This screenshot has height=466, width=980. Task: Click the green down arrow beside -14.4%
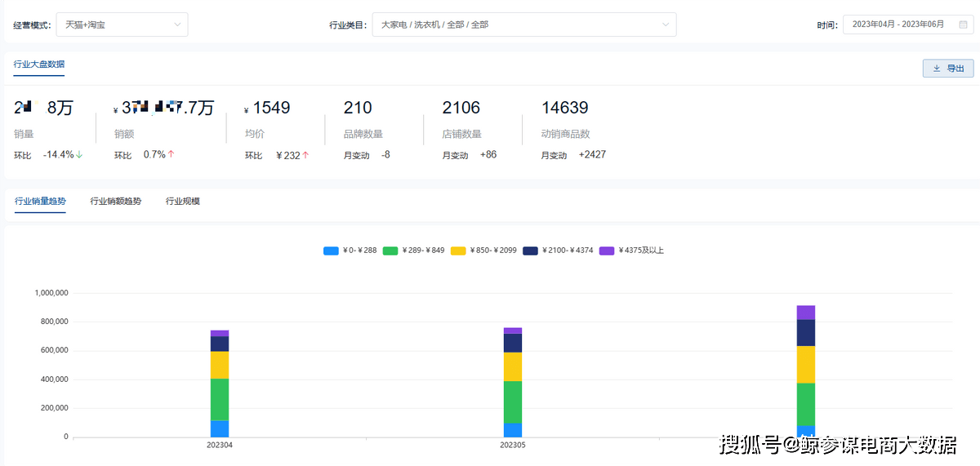(x=79, y=154)
